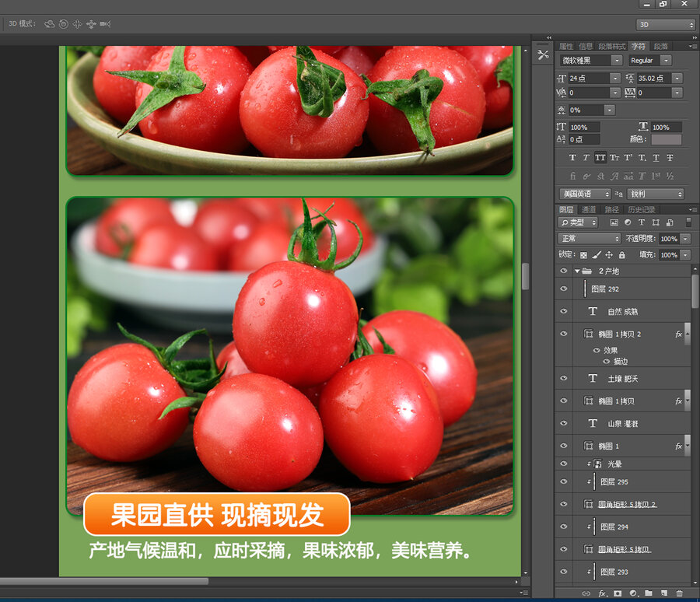Click the text 颜色 color swatch
The height and width of the screenshot is (602, 700).
667,139
